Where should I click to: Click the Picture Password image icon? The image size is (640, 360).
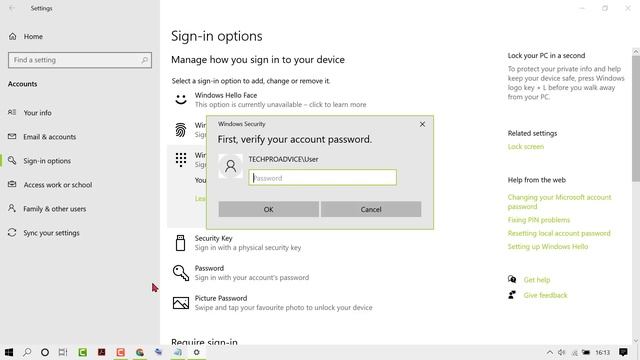pos(181,303)
